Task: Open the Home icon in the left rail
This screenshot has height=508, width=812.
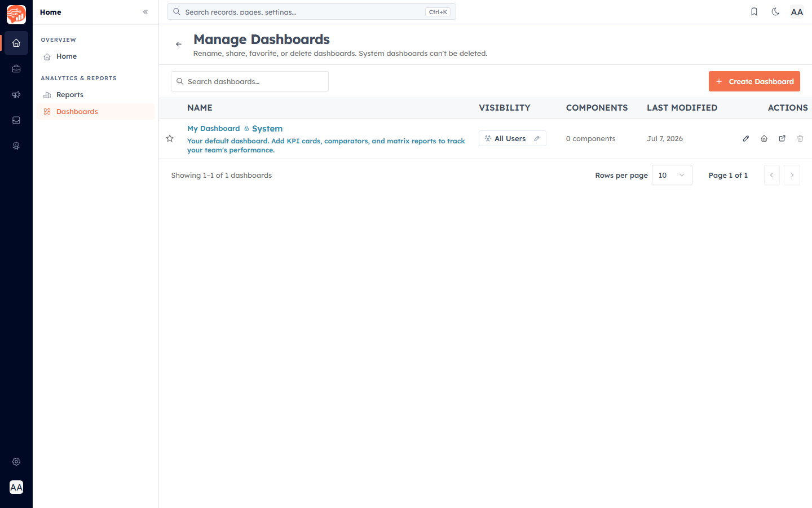Action: [16, 43]
